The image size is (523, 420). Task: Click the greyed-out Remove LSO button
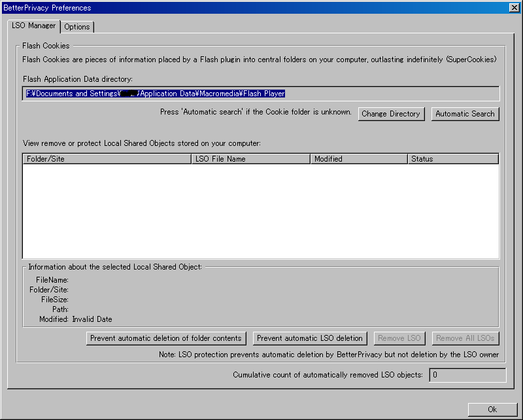click(x=399, y=338)
